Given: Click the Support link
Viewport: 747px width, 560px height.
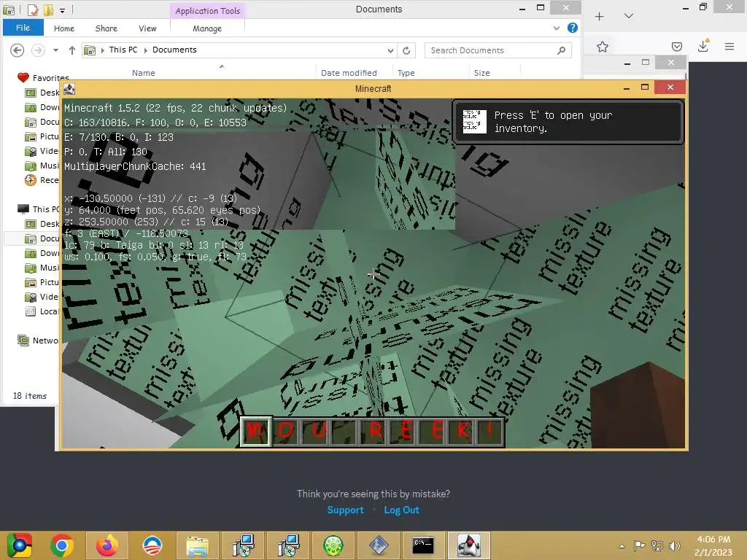Looking at the screenshot, I should tap(345, 510).
